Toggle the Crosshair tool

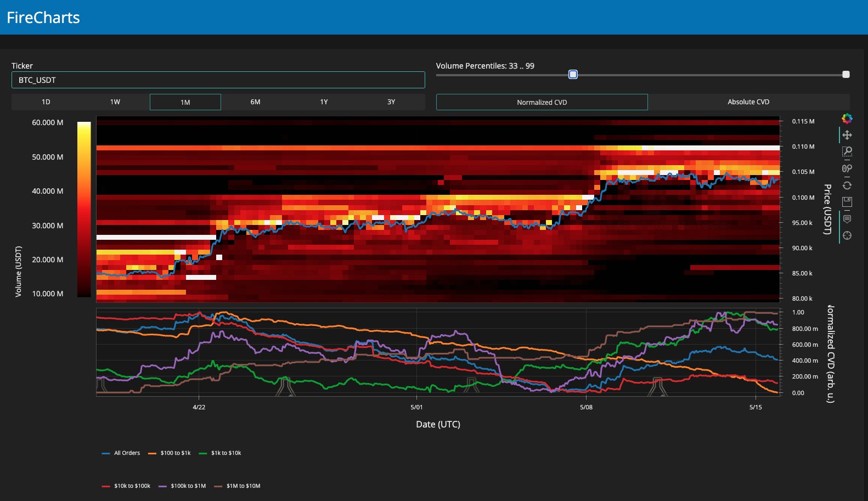pyautogui.click(x=847, y=235)
